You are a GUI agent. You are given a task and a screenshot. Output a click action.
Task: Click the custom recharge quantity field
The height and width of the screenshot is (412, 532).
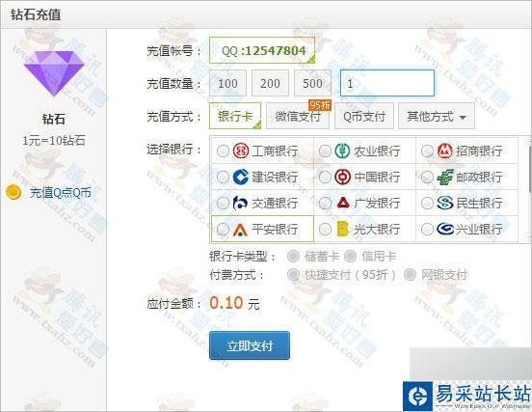(x=387, y=83)
